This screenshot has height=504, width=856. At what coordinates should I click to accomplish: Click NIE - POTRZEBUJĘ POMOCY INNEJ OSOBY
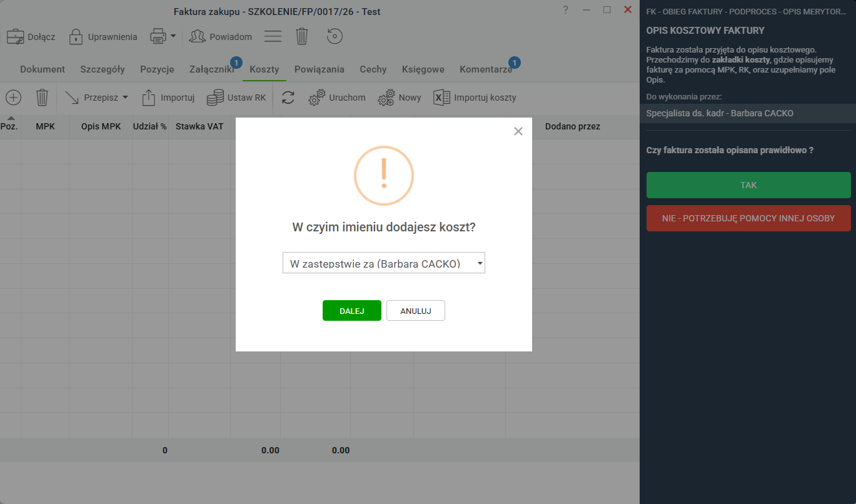coord(748,218)
